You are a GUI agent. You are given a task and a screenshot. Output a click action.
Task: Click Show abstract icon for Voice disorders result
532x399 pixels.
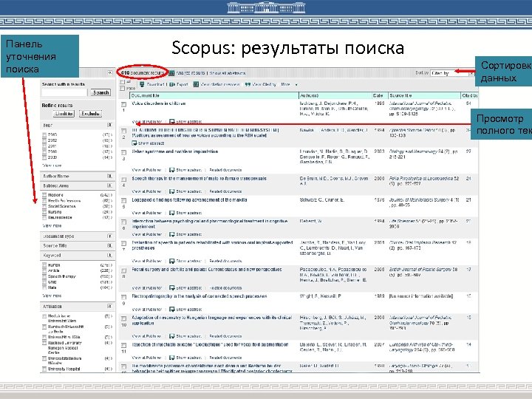click(172, 121)
